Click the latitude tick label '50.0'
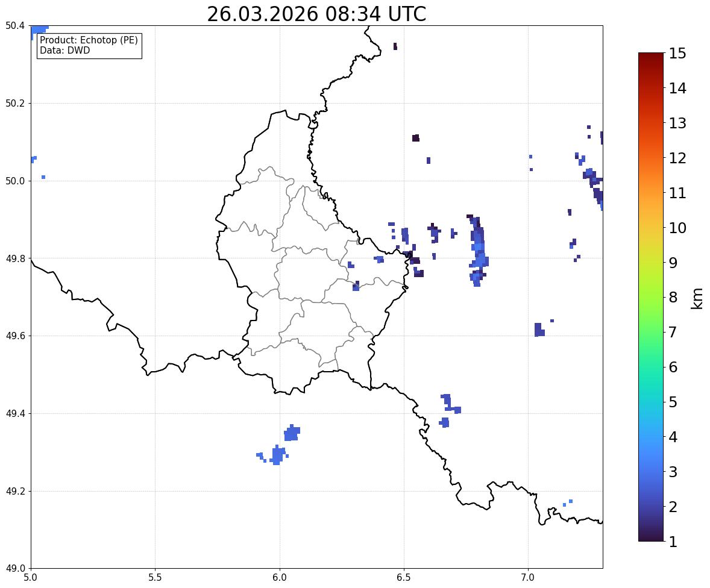 click(15, 181)
